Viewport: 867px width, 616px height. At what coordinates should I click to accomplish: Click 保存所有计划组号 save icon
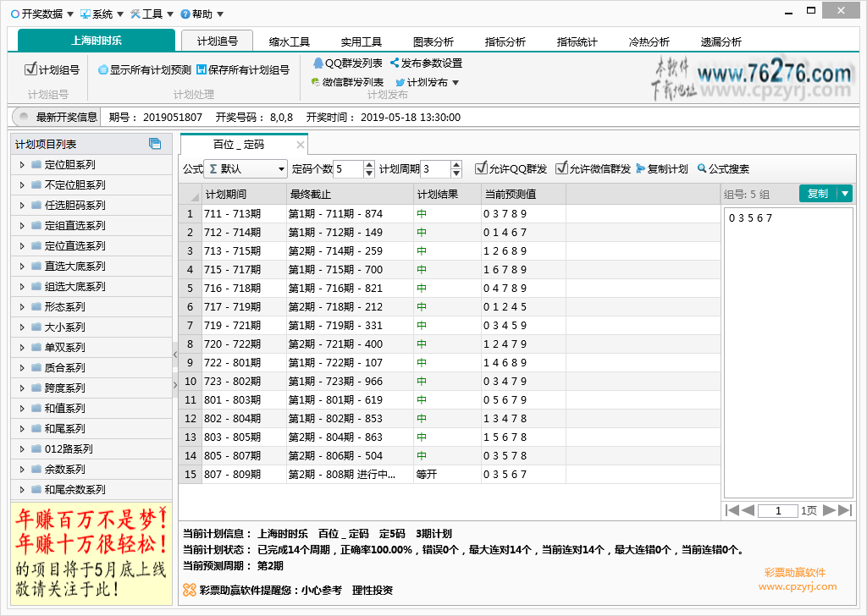(x=202, y=69)
